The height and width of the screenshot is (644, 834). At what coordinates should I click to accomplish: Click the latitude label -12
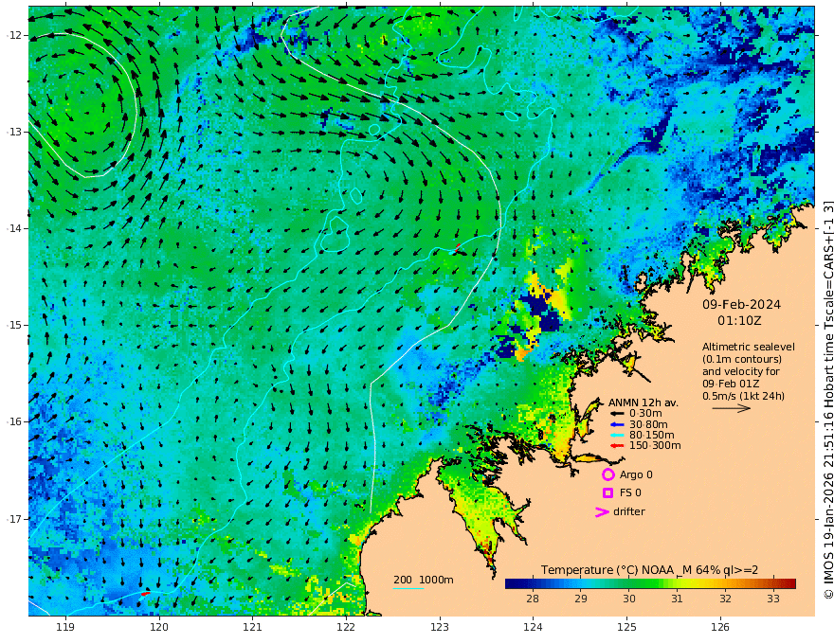point(14,35)
